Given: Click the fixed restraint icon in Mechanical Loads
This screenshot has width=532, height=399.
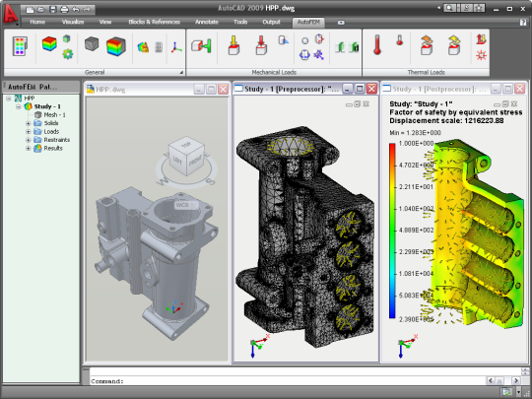Looking at the screenshot, I should pyautogui.click(x=201, y=45).
